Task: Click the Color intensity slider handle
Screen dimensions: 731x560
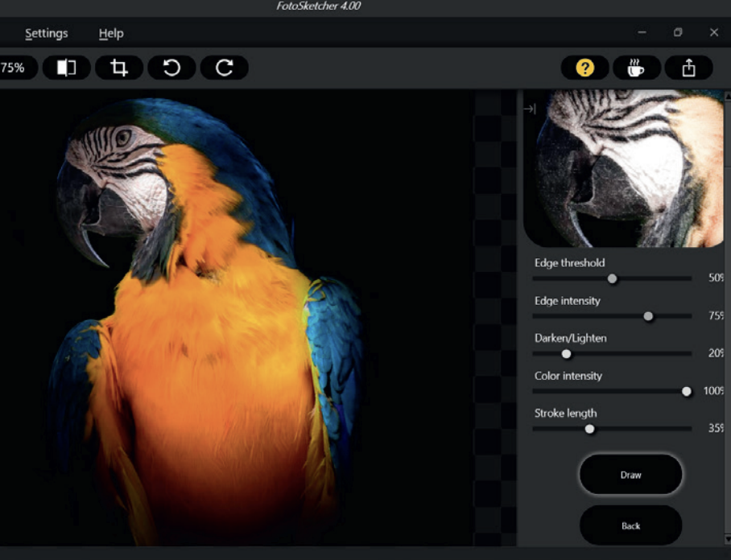Action: coord(687,392)
